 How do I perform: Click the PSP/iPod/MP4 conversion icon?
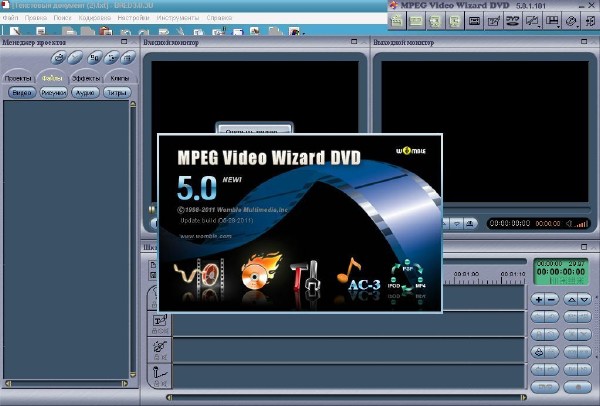click(410, 274)
